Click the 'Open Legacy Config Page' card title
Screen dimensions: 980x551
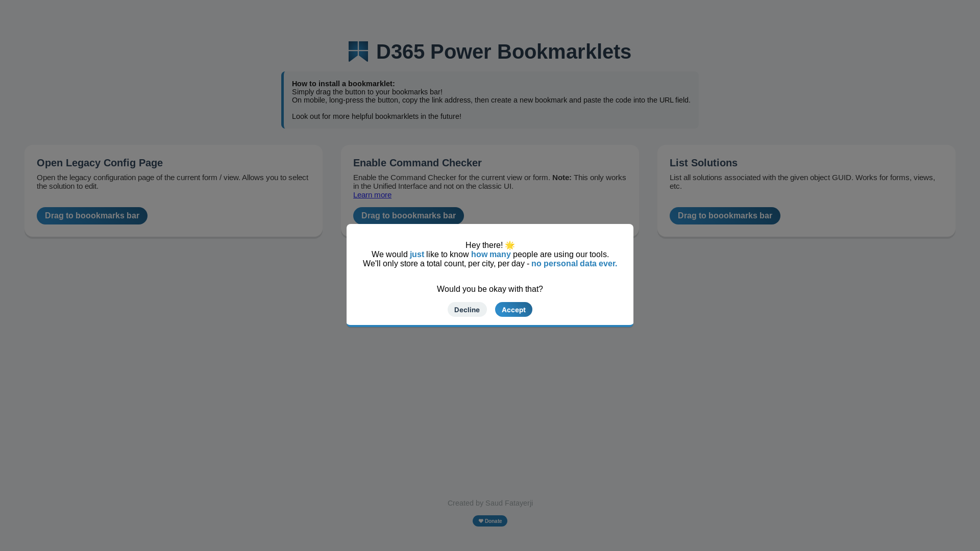pyautogui.click(x=100, y=163)
